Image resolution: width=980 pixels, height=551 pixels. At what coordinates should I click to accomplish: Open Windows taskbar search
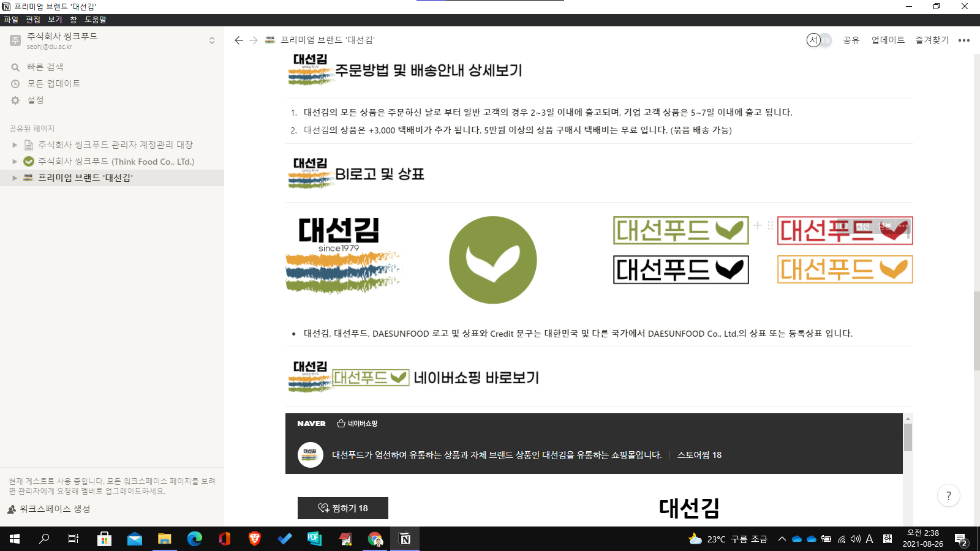[x=44, y=539]
